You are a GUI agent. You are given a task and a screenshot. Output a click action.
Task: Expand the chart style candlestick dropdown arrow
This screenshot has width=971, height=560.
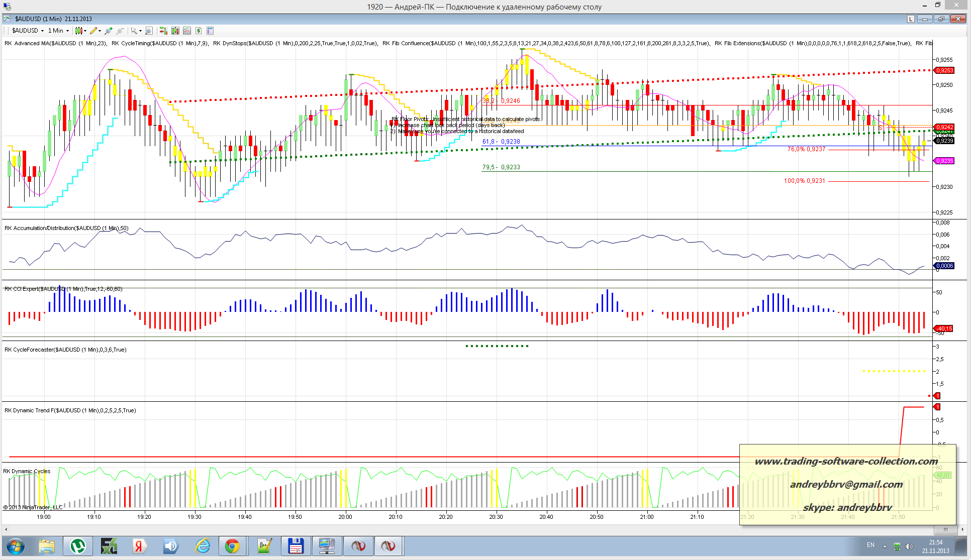(x=85, y=31)
